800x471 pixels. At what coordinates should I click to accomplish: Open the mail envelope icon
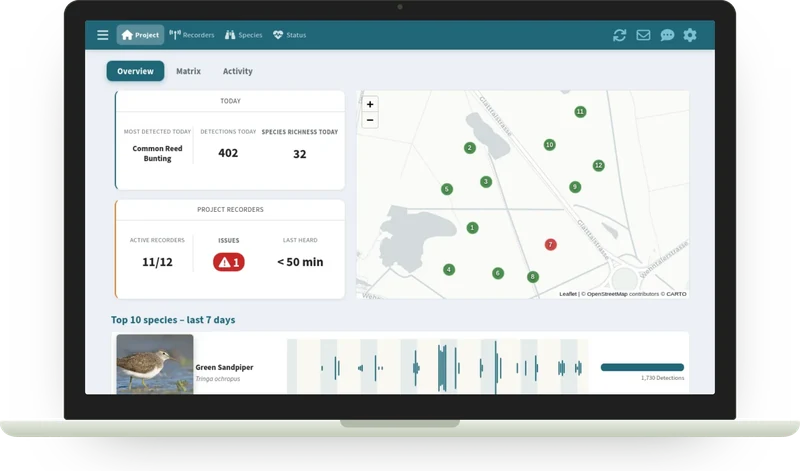pos(643,35)
